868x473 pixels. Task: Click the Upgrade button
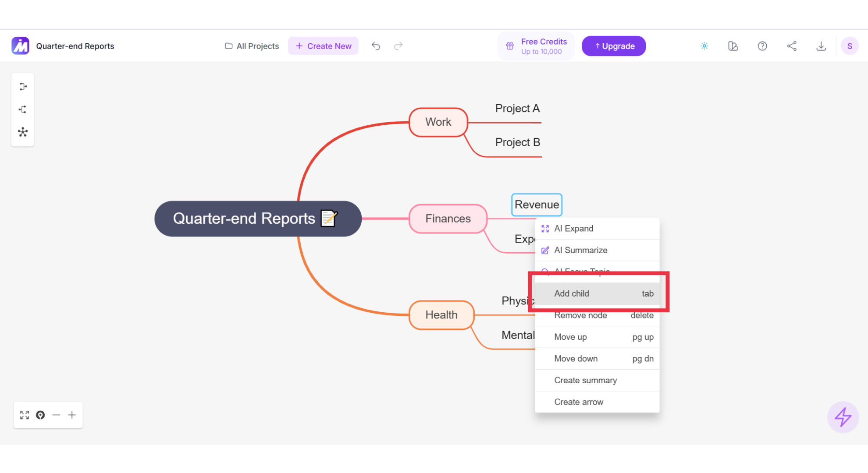pyautogui.click(x=614, y=46)
